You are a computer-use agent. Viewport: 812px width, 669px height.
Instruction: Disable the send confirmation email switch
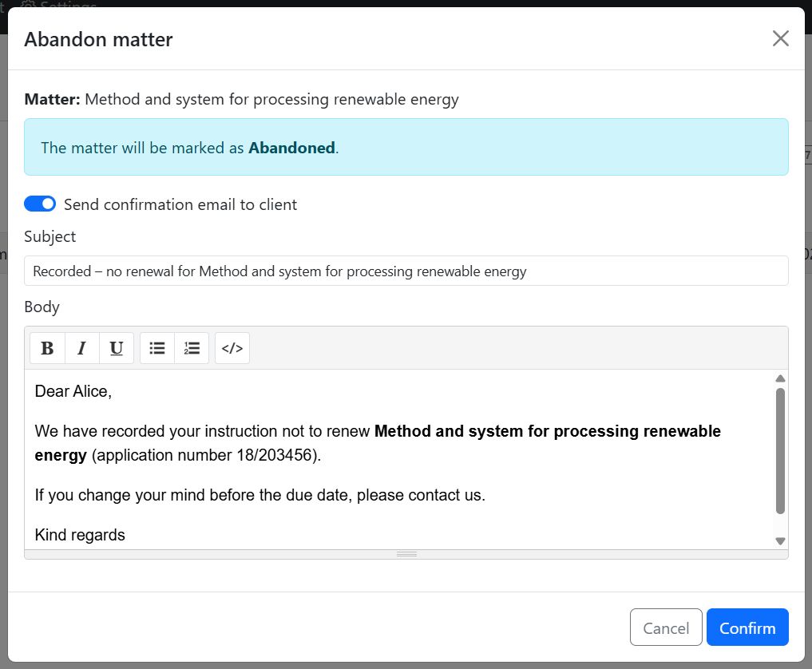40,204
